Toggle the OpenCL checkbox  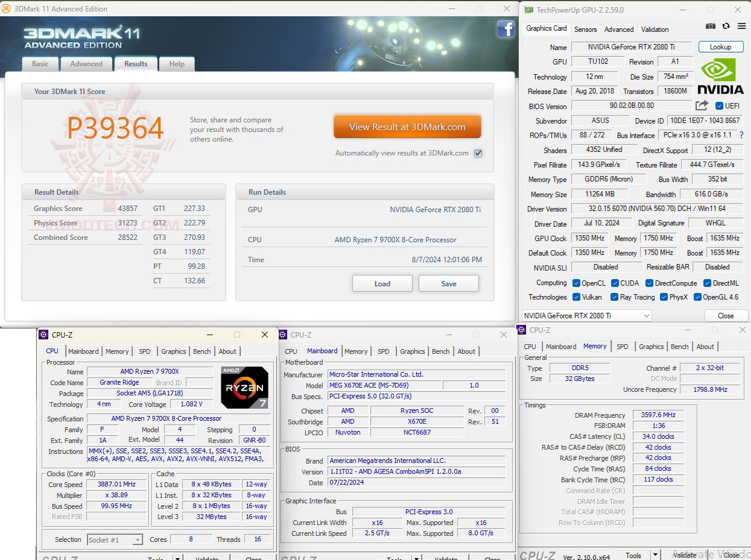coord(577,283)
